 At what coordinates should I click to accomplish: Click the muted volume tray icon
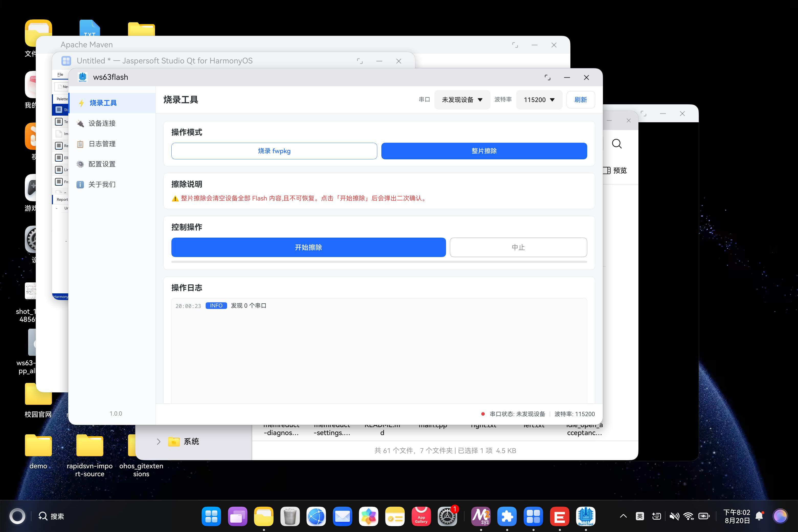click(x=674, y=516)
